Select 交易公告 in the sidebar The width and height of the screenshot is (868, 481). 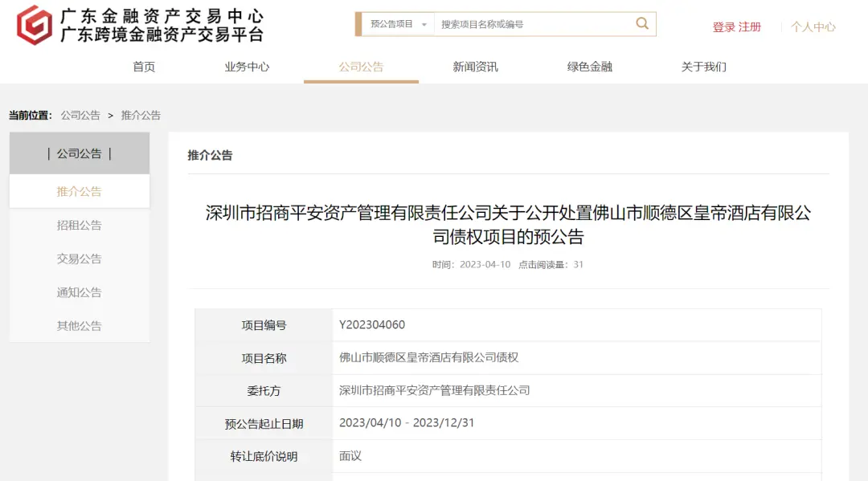tap(79, 259)
